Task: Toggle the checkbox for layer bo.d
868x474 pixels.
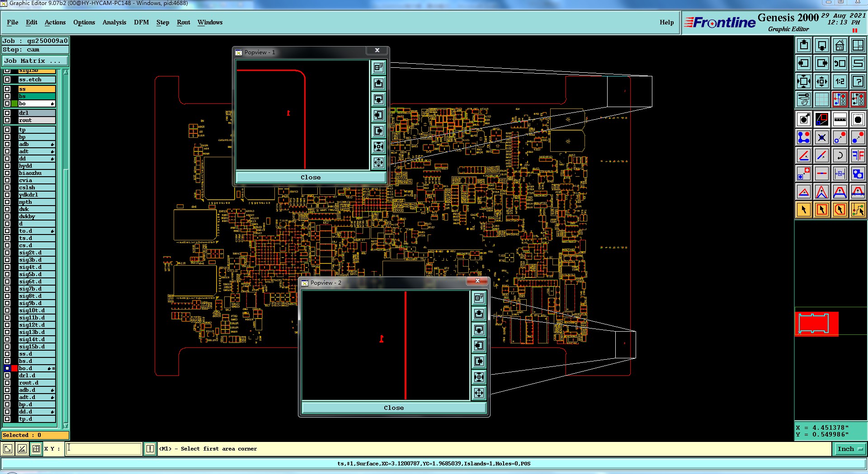Action: coord(7,368)
